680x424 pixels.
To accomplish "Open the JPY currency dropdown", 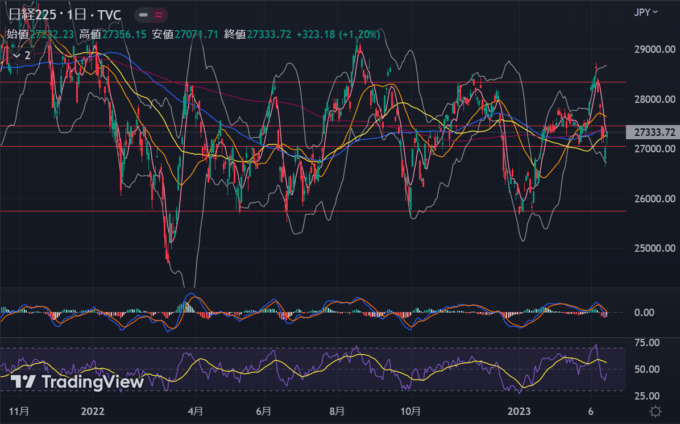I will (x=643, y=13).
